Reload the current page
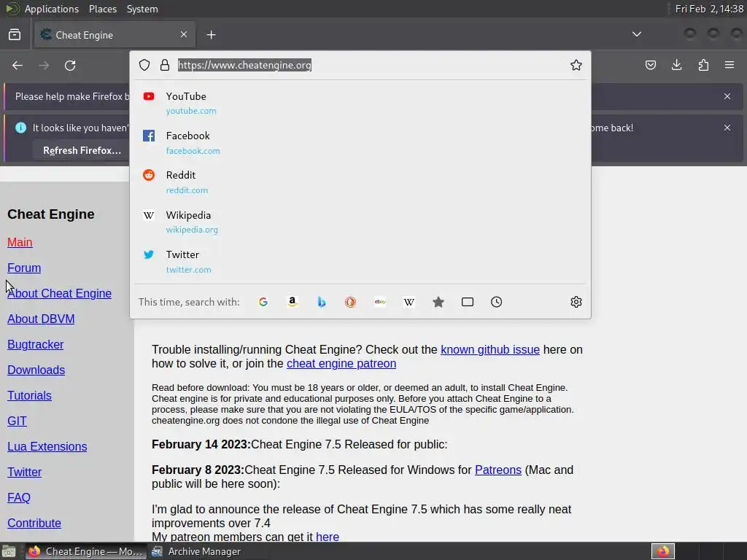Viewport: 747px width, 560px height. point(70,65)
